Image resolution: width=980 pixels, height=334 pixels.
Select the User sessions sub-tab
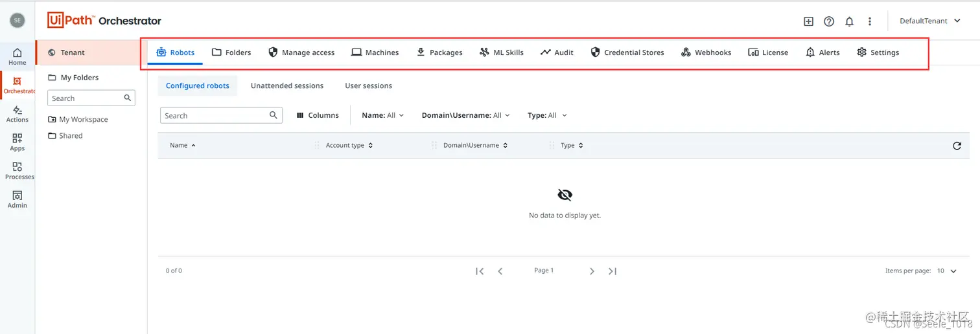368,85
